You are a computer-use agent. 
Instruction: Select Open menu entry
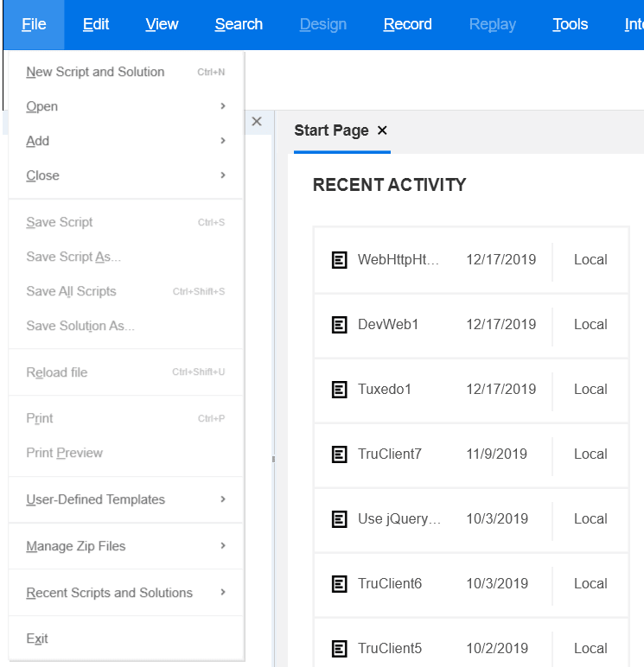(126, 106)
